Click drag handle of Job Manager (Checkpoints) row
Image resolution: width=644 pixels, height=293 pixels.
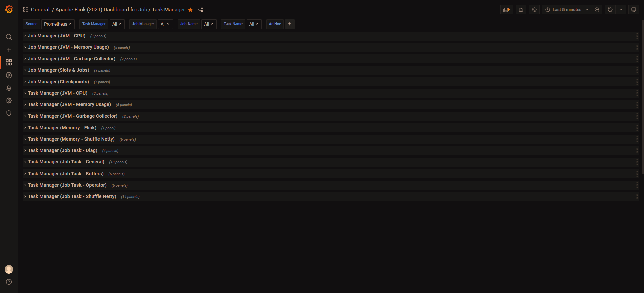(637, 82)
